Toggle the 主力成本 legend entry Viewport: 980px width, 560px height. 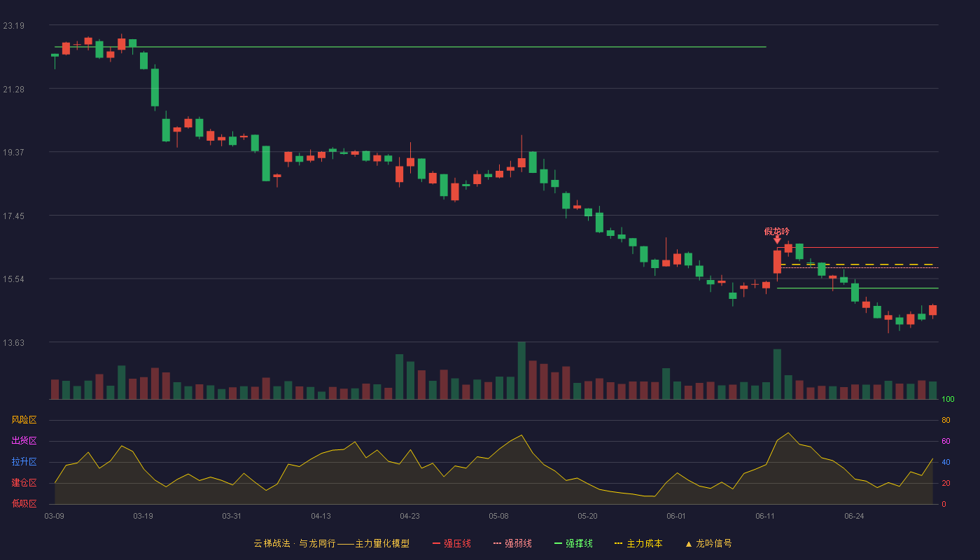coord(638,543)
